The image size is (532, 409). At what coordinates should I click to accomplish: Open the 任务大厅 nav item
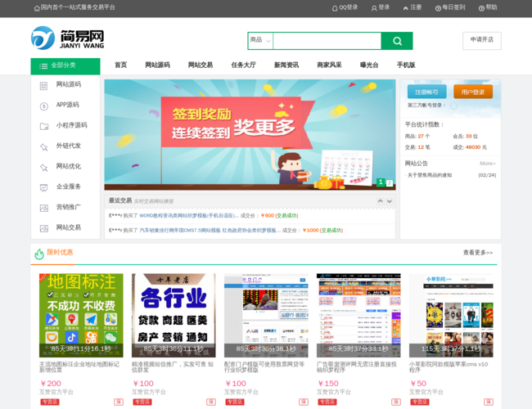244,65
